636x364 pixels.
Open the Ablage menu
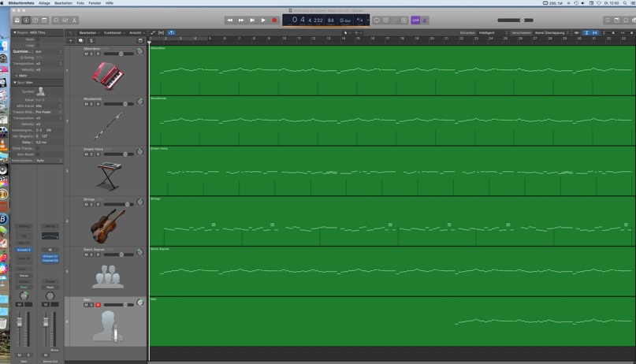click(x=44, y=3)
